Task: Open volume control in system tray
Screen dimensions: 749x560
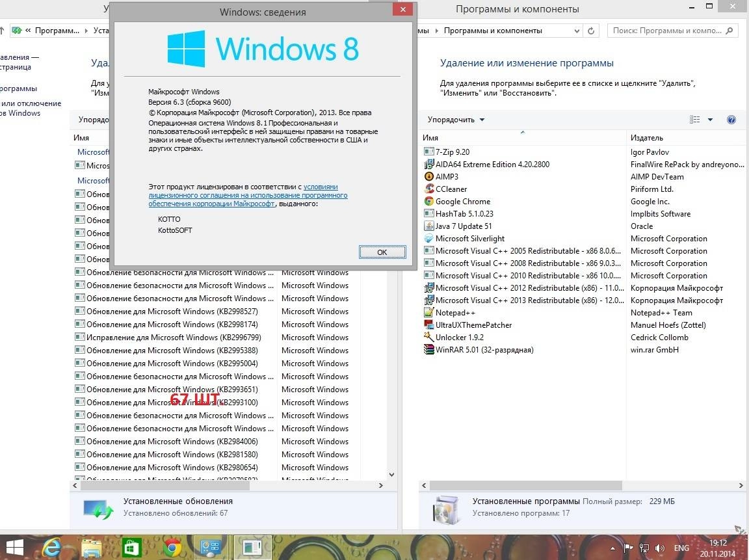Action: 660,548
